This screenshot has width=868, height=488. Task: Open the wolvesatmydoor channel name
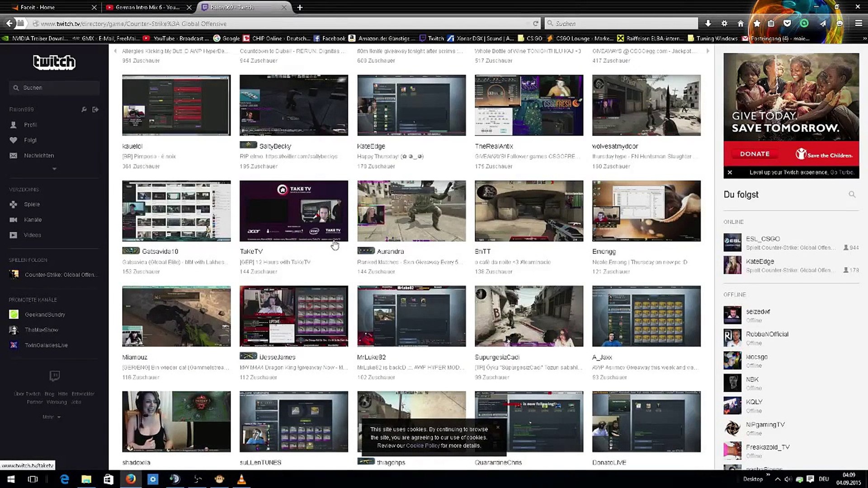click(615, 146)
